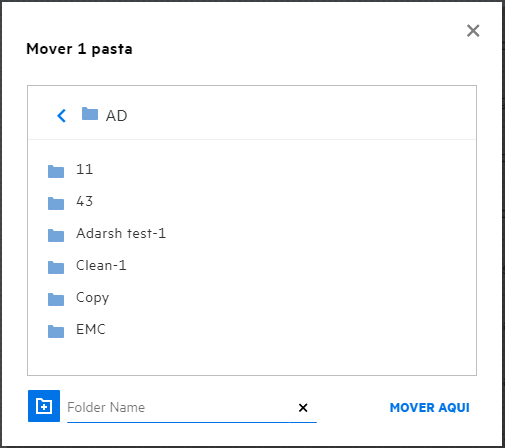Select the EMC folder

[91, 329]
